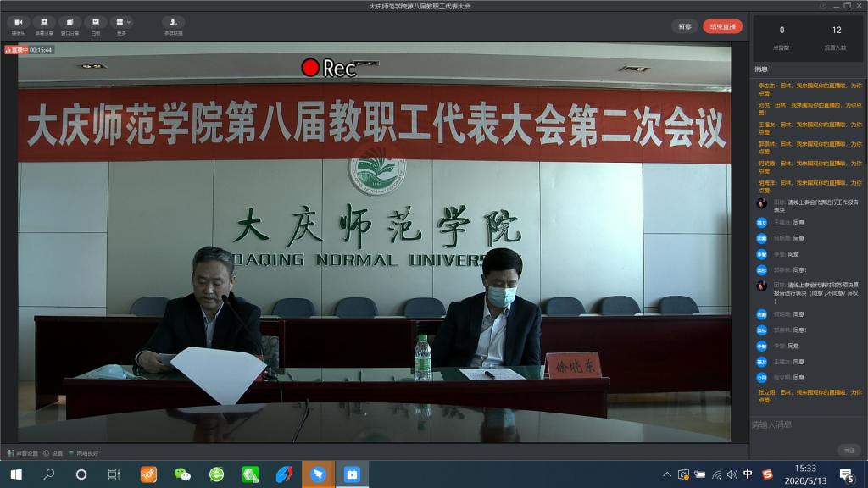Screen dimensions: 868x488
Task: Open sound settings (声音设置) at bottom
Action: pos(23,453)
